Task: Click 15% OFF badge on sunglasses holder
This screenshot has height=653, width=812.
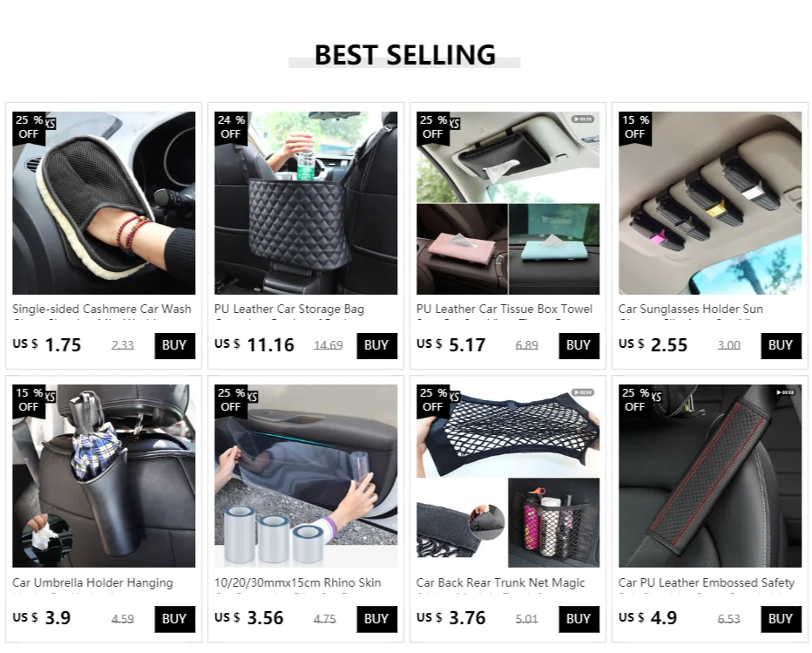Action: 635,127
